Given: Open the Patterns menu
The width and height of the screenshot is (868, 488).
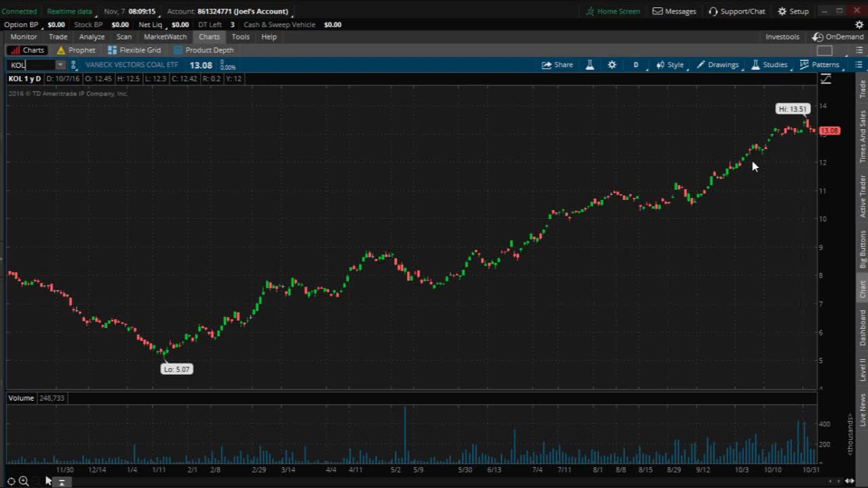Looking at the screenshot, I should [x=820, y=65].
